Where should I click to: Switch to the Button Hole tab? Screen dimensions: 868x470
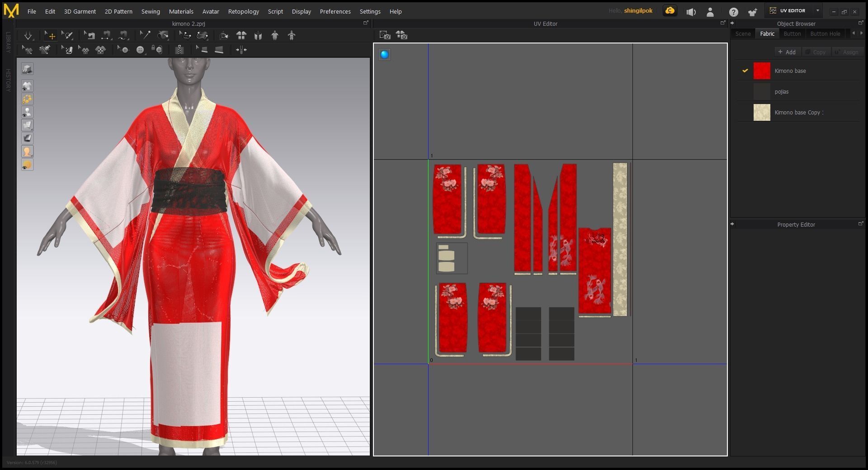(x=825, y=33)
